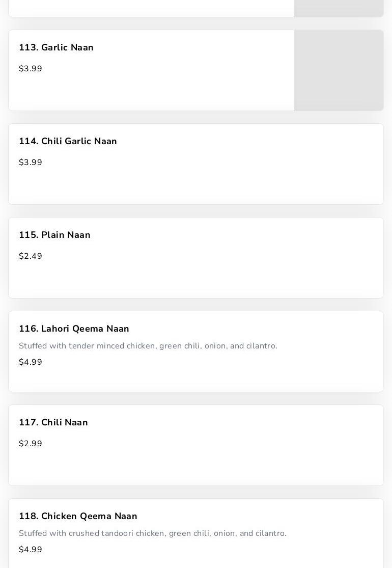392x568 pixels.
Task: Click the image placeholder above Garlic Naan's card
Action: click(338, 8)
